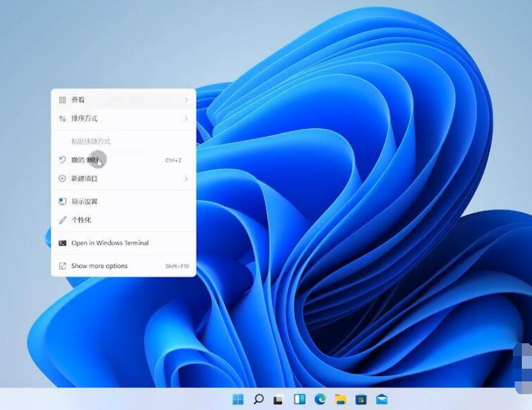This screenshot has width=532, height=410.
Task: Click the sort arrows icon beside 排序方式
Action: 62,119
